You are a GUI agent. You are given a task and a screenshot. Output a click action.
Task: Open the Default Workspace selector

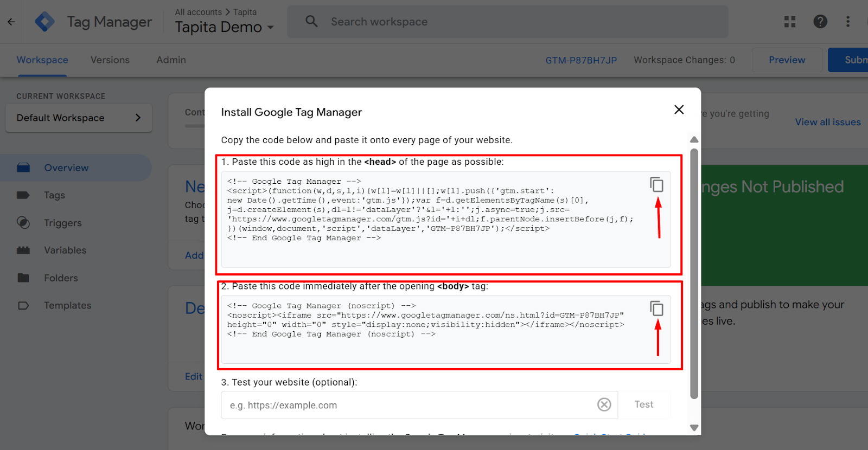(x=79, y=118)
